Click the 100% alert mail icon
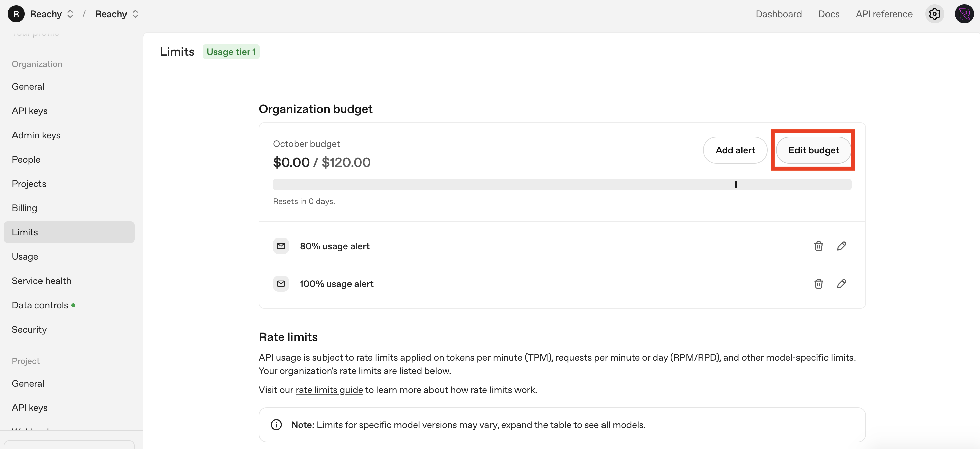The image size is (980, 449). point(281,283)
